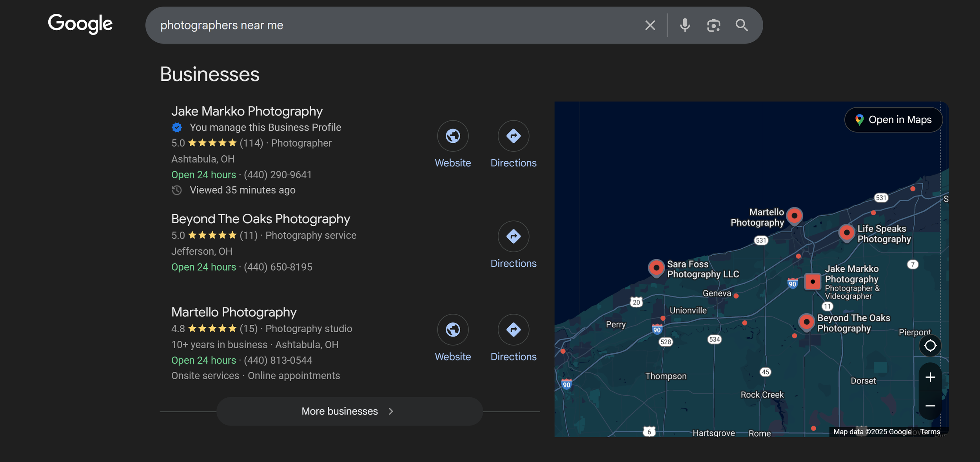Click inside the search input field
The width and height of the screenshot is (980, 462).
[x=392, y=25]
